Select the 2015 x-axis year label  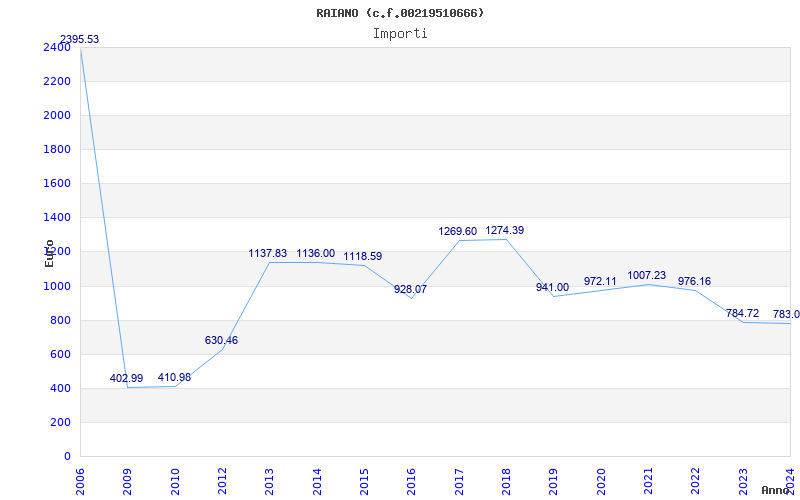(364, 481)
